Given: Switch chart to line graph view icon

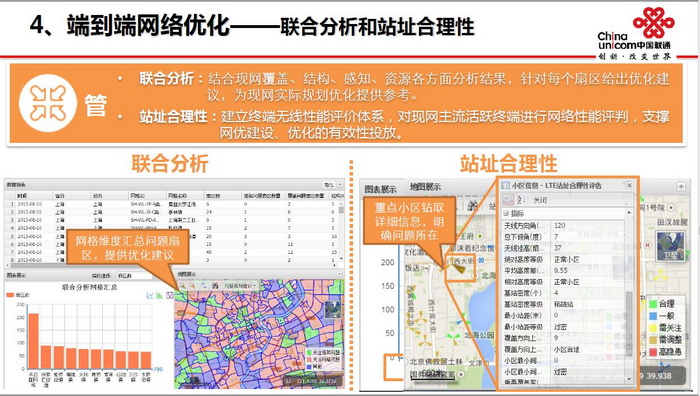Looking at the screenshot, I should [x=150, y=296].
